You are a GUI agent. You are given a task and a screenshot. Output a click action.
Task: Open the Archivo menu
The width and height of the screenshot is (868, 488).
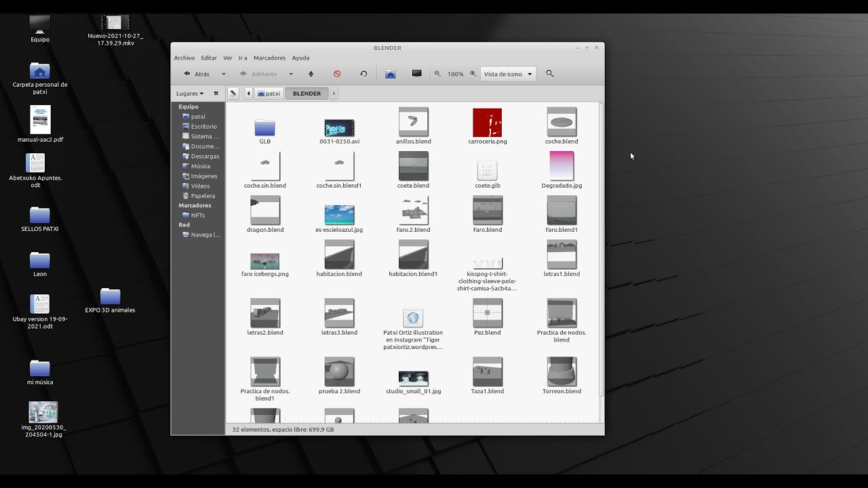coord(184,58)
